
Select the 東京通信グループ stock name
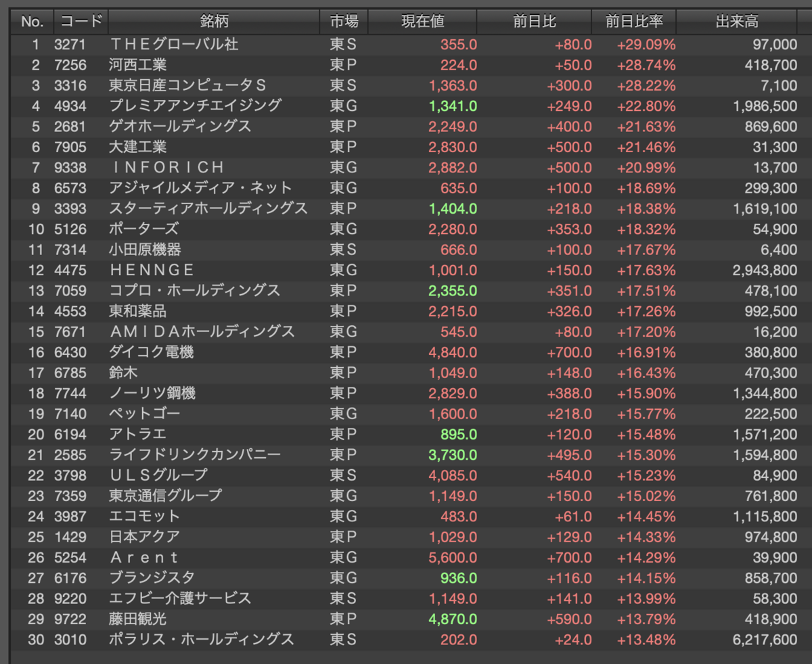(166, 496)
